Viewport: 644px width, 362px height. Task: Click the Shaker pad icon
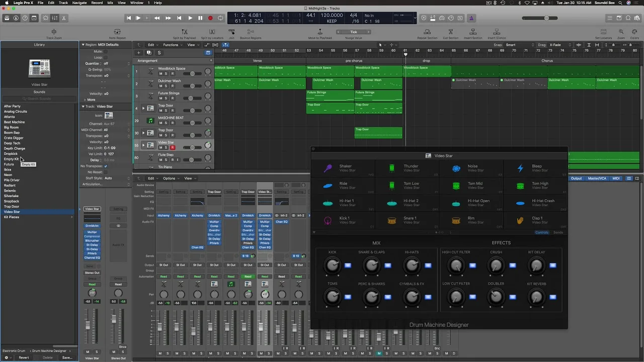coord(328,168)
